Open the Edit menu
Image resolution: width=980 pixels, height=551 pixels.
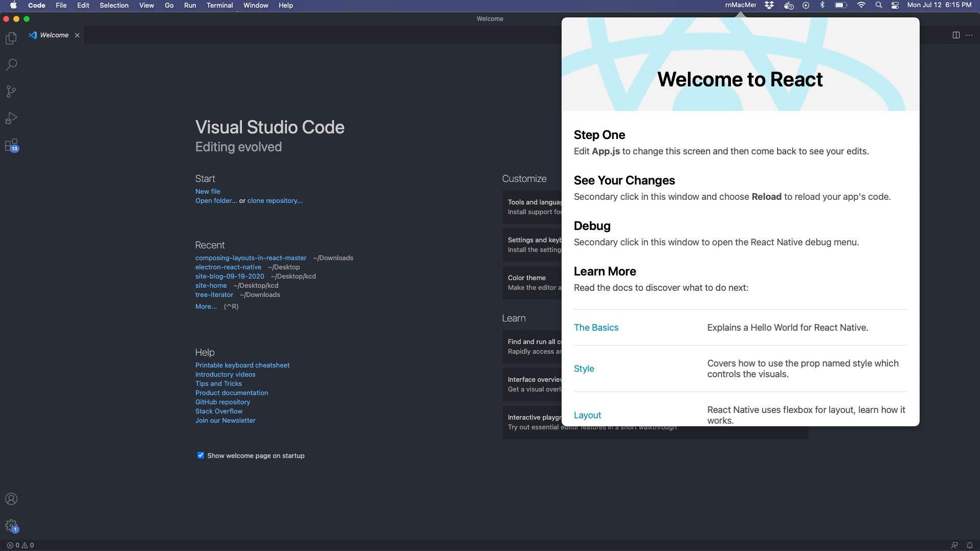[83, 5]
